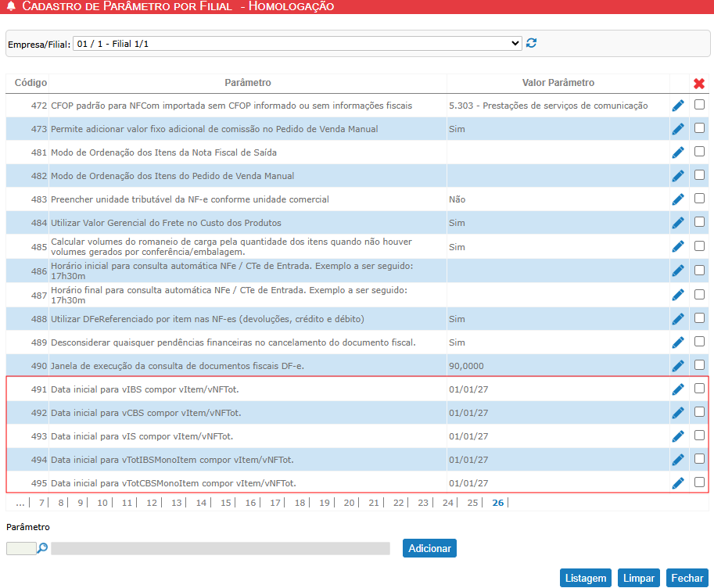Open parameter search with the magnifier icon
This screenshot has width=714, height=588.
[x=42, y=548]
